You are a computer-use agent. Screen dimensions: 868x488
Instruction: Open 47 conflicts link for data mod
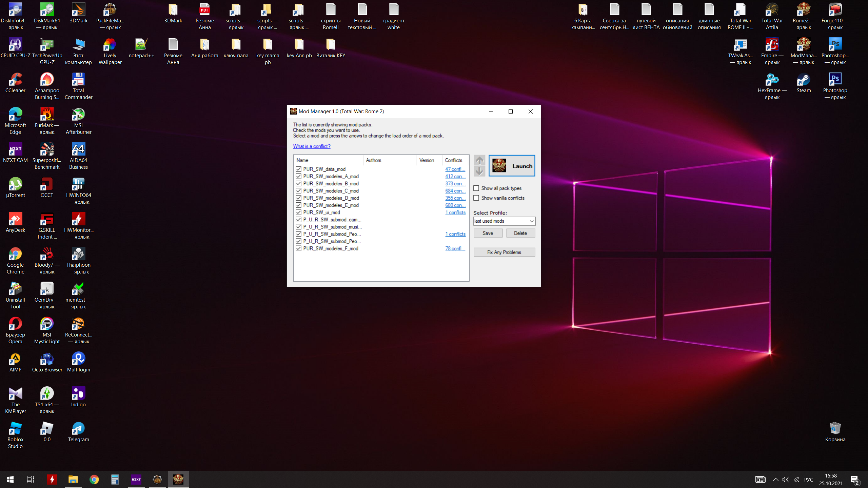455,169
